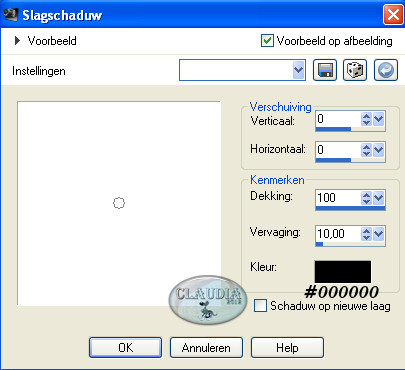405x370 pixels.
Task: Click the Annuleren button
Action: click(206, 348)
